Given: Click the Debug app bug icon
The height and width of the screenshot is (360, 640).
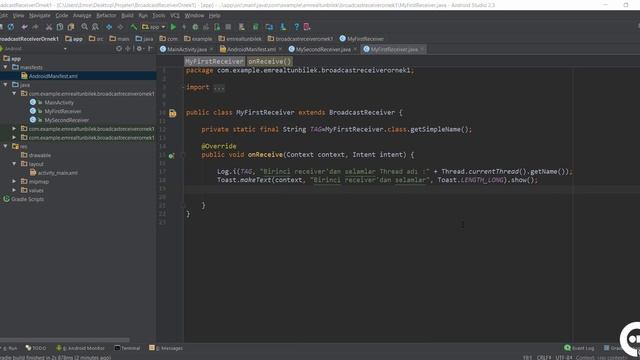Looking at the screenshot, I should click(x=195, y=27).
